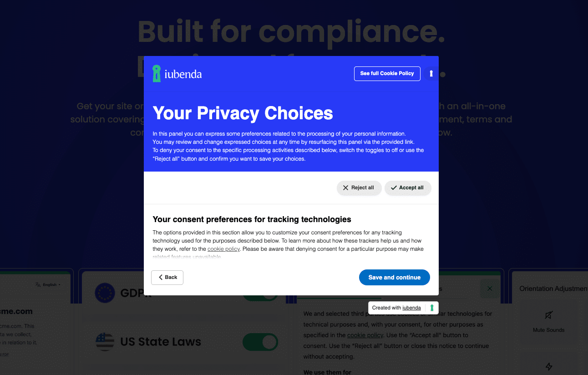Click the iubenda link on the Created with badge
Viewport: 588px width, 375px height.
point(411,308)
